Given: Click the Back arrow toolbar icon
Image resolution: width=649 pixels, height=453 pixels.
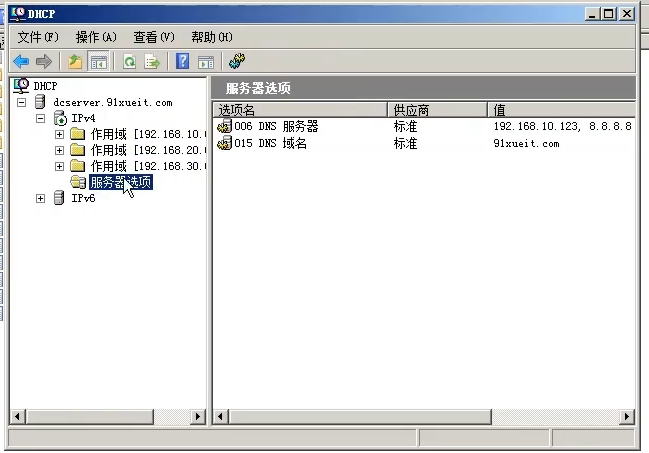Looking at the screenshot, I should (x=21, y=62).
